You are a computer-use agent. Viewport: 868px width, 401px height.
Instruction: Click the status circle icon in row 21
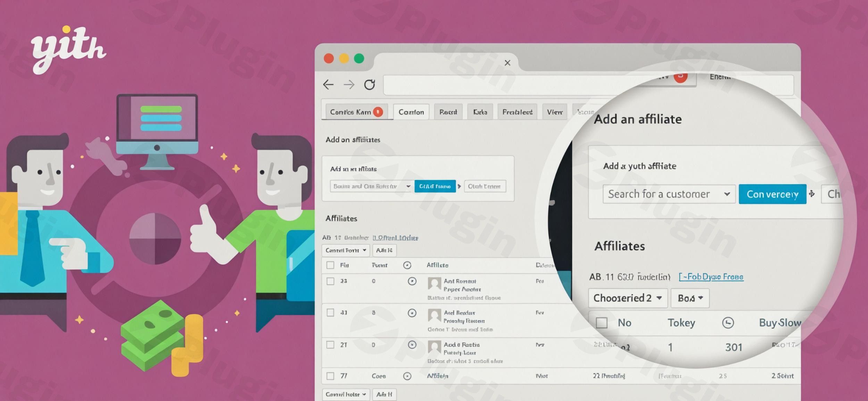pyautogui.click(x=412, y=345)
